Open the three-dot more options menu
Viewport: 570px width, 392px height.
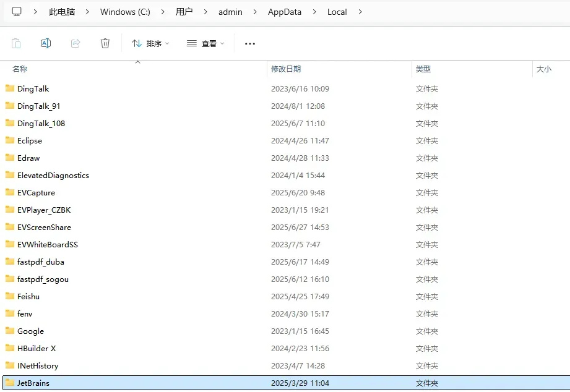pos(250,44)
